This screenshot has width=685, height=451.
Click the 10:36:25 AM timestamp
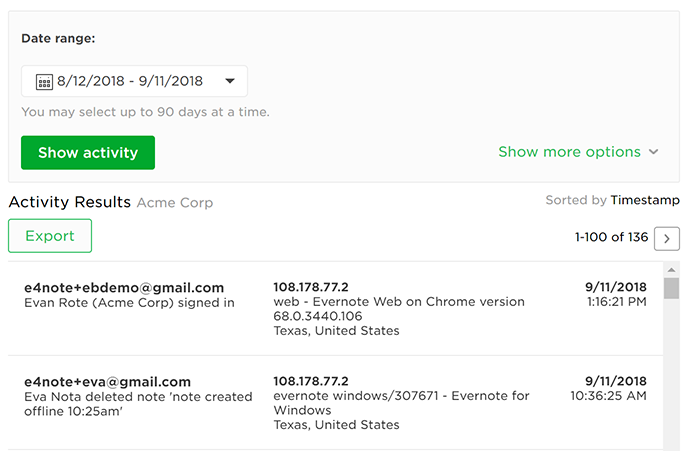click(608, 396)
